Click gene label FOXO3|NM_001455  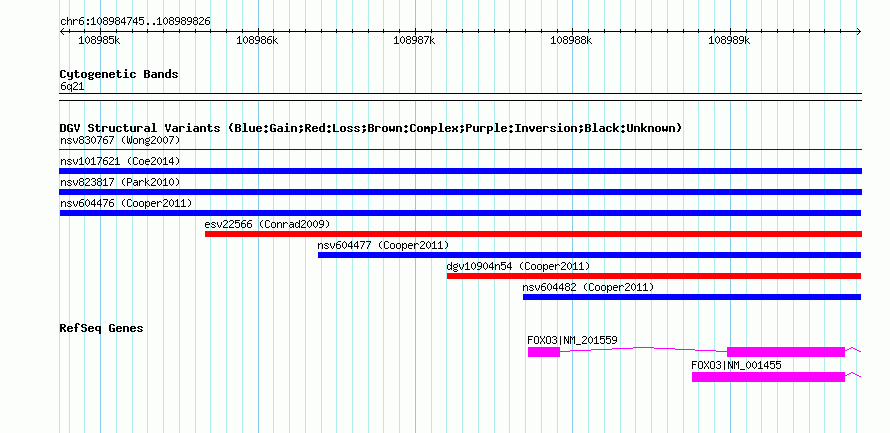[x=736, y=365]
